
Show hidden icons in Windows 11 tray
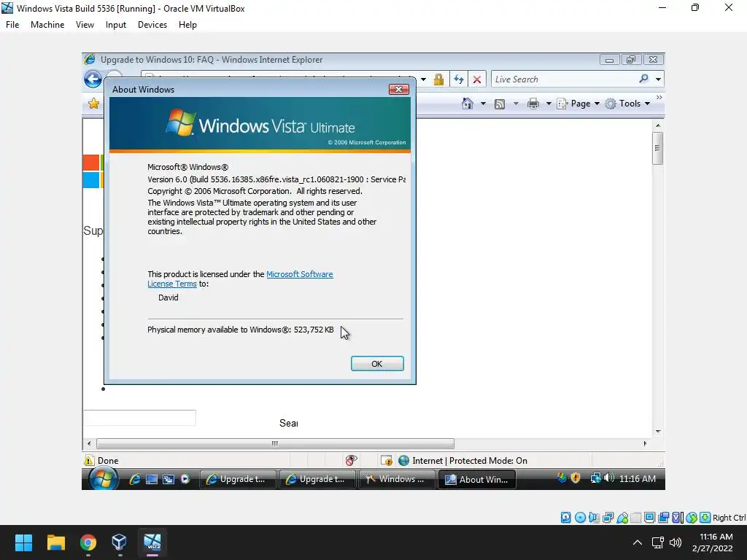638,542
